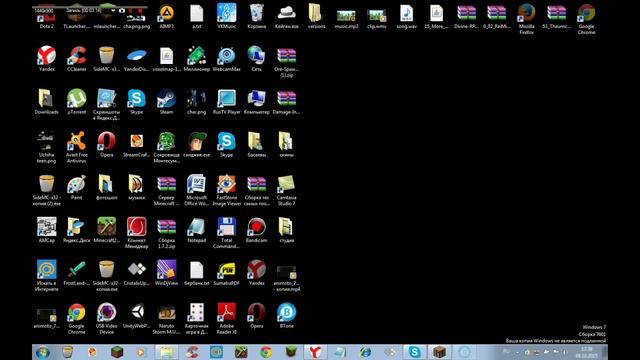The image size is (640, 360).
Task: Launch Коннект Менеджер shortcut
Action: pos(136,233)
